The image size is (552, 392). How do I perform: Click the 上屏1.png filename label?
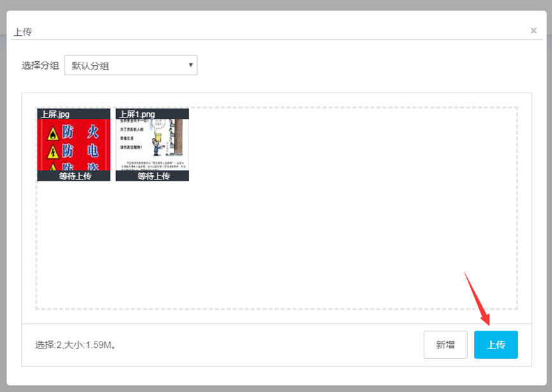[x=137, y=114]
